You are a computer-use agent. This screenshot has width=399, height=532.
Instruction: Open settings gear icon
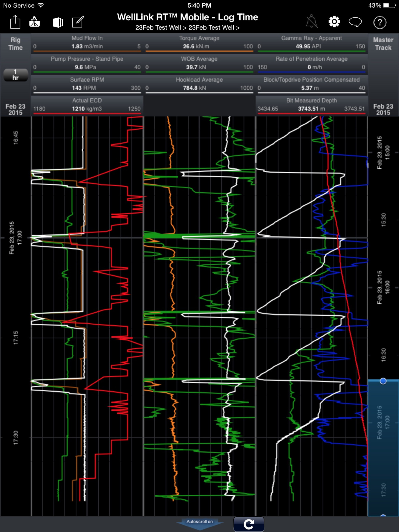[x=334, y=22]
